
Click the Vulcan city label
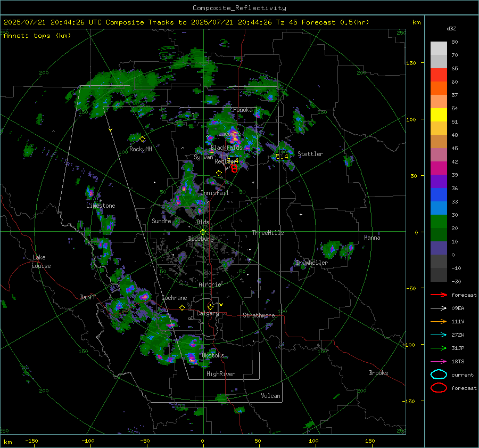tap(270, 396)
